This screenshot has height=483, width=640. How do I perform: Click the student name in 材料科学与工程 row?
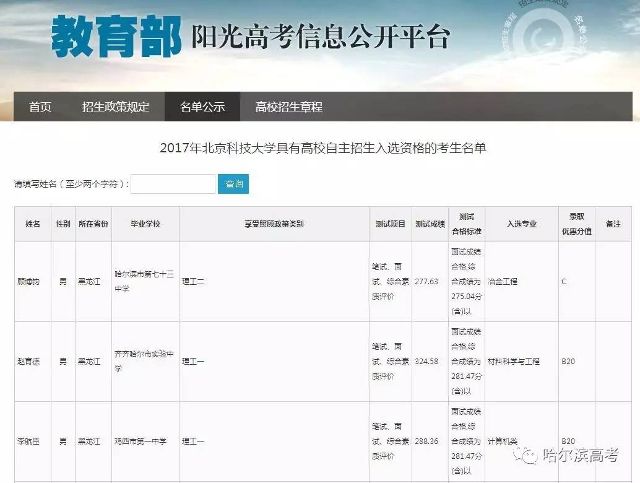click(x=29, y=361)
